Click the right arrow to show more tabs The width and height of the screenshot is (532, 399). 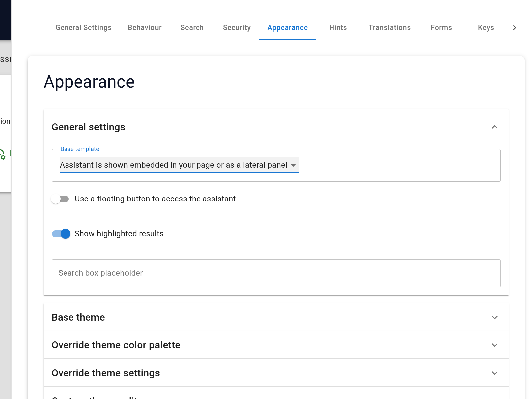pos(515,28)
